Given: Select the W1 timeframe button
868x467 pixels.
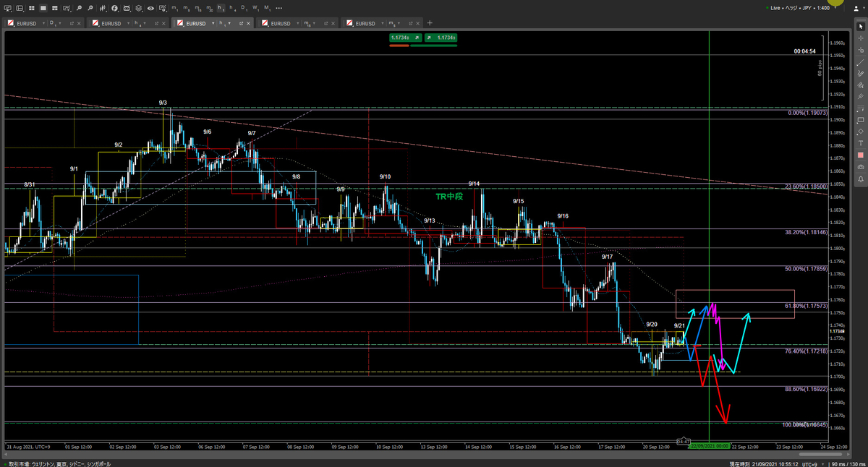Looking at the screenshot, I should pyautogui.click(x=256, y=7).
